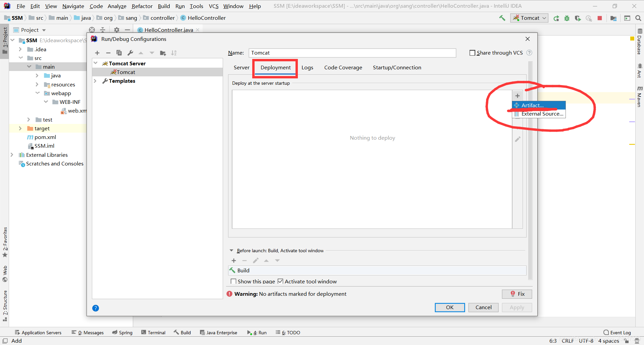Open Maven tool window on right
Screen dimensions: 644x345
[x=639, y=96]
